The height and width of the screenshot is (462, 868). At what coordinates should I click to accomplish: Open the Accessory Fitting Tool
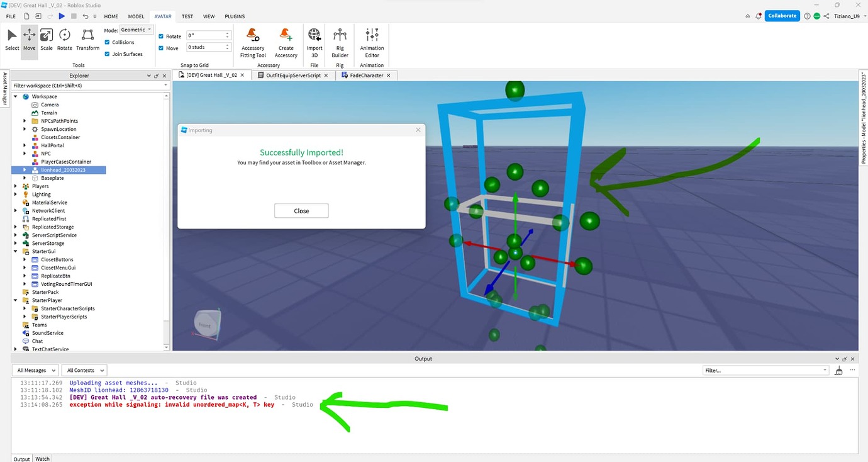252,41
